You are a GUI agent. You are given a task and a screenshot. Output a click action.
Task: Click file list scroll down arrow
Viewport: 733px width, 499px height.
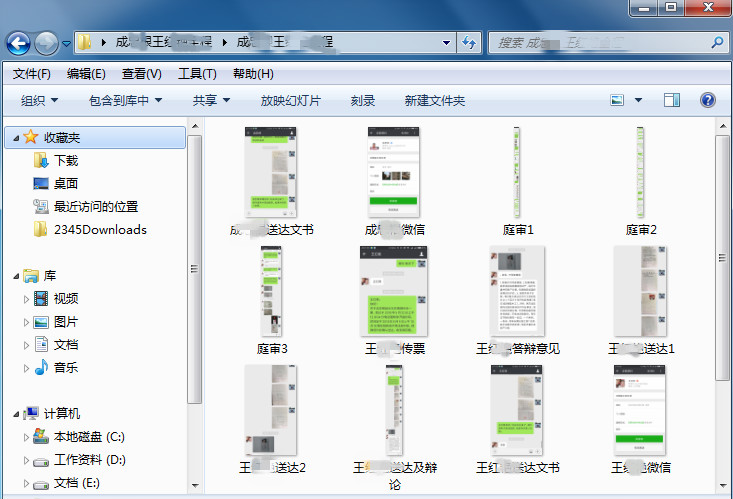point(723,486)
